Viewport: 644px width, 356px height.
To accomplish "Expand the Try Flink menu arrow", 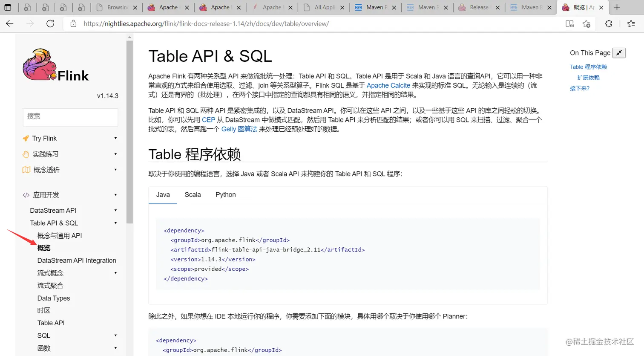I will (115, 138).
